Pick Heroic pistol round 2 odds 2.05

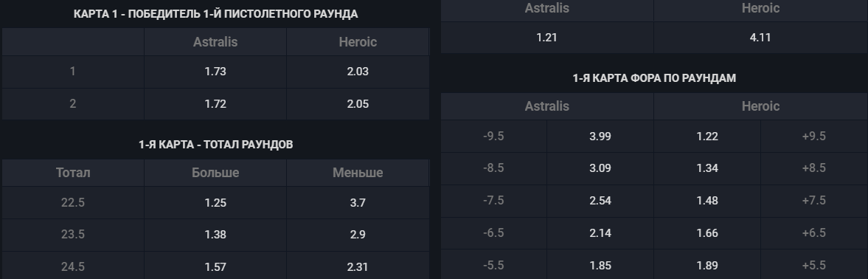[358, 104]
